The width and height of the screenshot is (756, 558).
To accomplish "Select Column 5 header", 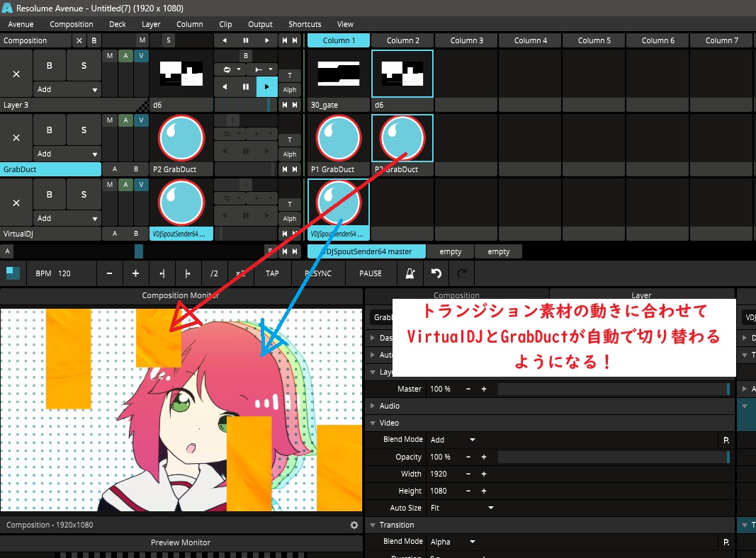I will click(594, 40).
